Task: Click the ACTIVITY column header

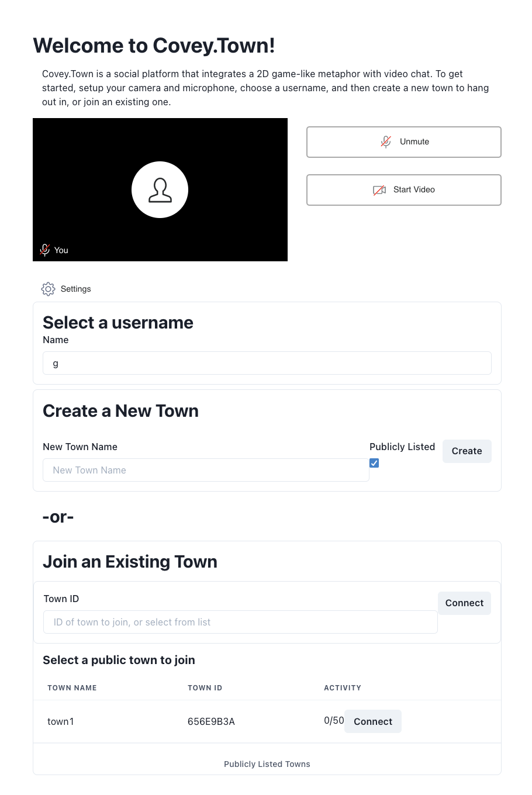Action: click(x=343, y=687)
